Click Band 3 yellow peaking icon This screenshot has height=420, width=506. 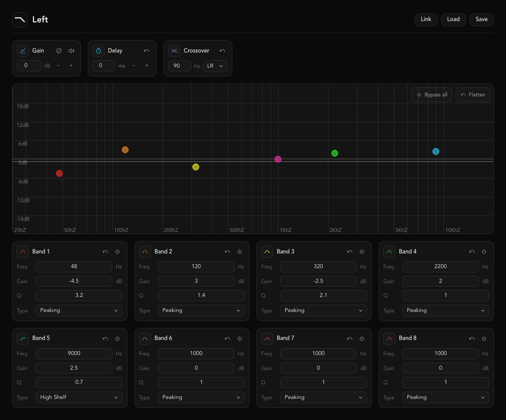267,251
